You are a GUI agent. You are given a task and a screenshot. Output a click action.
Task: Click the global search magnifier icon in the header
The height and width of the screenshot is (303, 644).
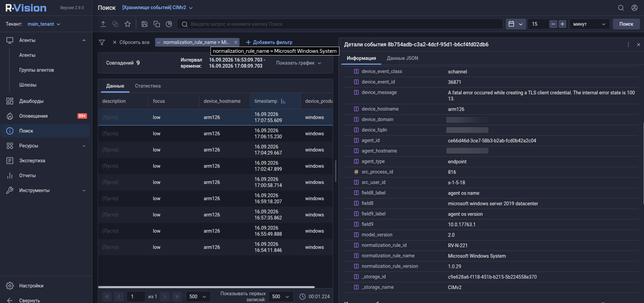[x=621, y=8]
